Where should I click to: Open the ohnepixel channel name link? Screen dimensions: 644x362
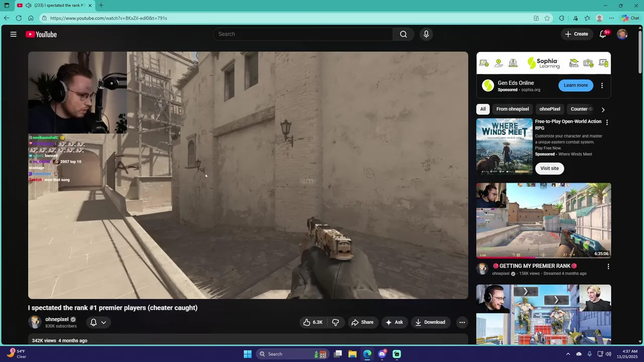[x=57, y=319]
